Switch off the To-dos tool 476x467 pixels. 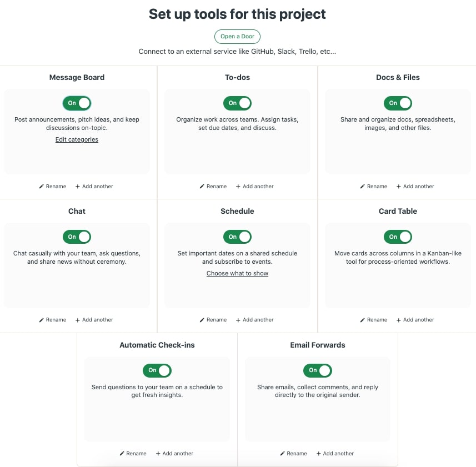[x=237, y=103]
